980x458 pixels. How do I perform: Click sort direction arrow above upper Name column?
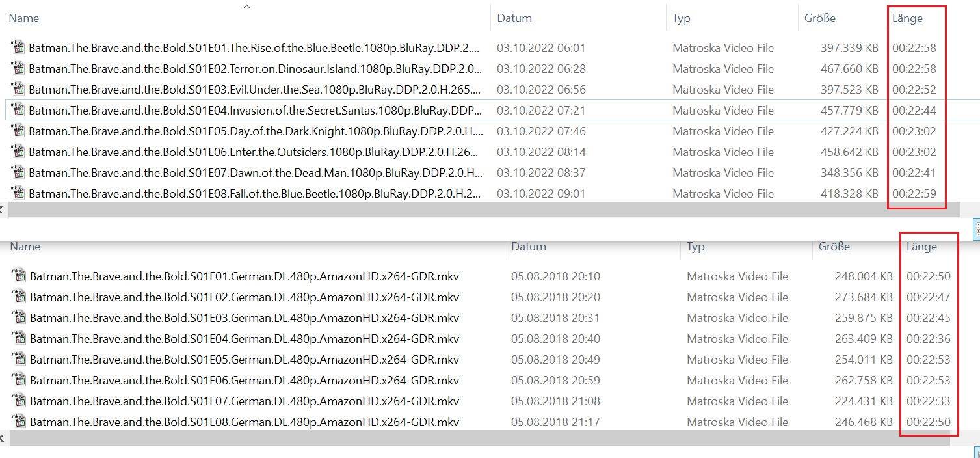pyautogui.click(x=246, y=7)
